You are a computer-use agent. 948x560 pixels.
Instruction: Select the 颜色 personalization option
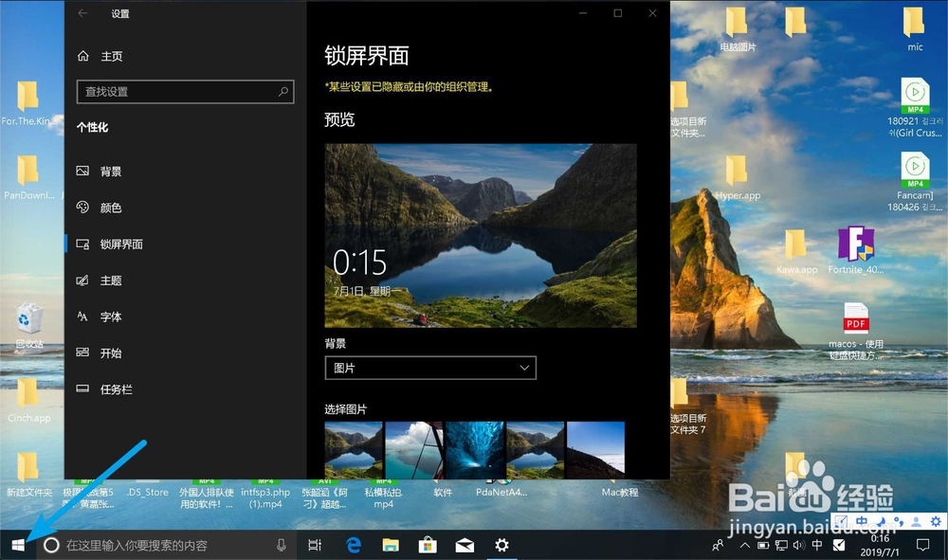[x=110, y=208]
